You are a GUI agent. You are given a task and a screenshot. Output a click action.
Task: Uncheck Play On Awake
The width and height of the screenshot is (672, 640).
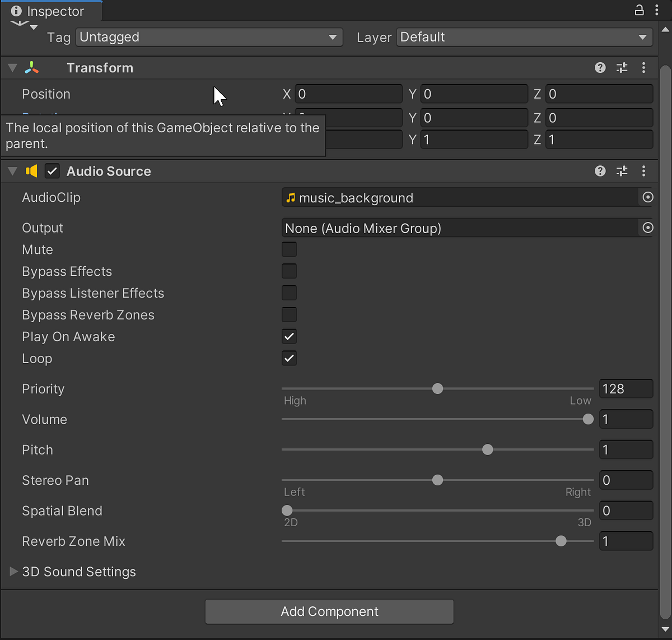(x=289, y=336)
